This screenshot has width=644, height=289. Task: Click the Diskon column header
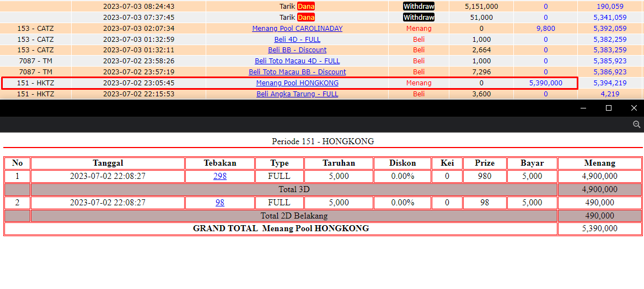click(402, 163)
